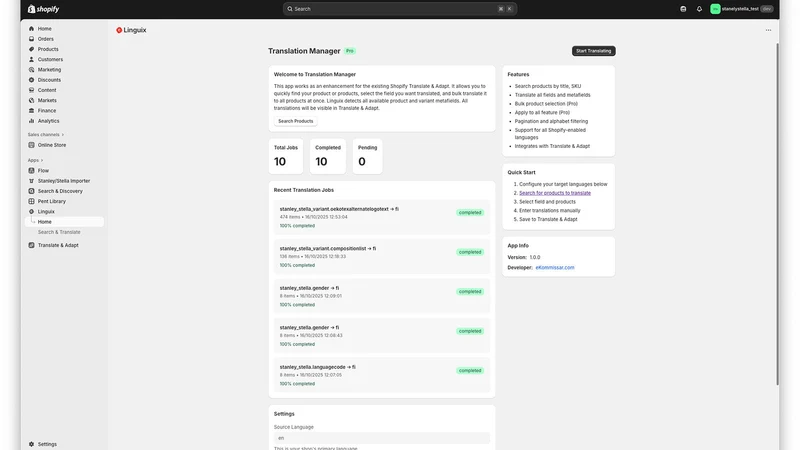
Task: Click the 'Recent Translation Jobs' heading
Action: 304,190
